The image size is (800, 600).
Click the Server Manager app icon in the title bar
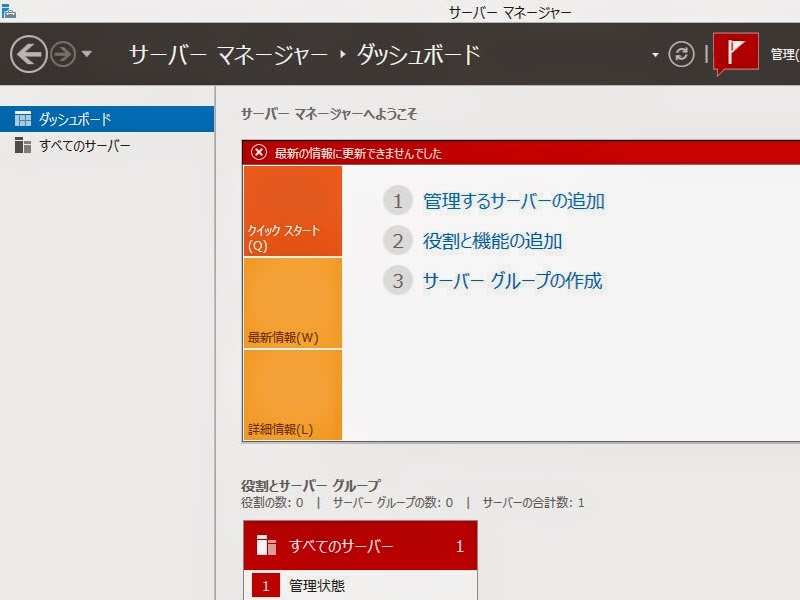coord(9,11)
